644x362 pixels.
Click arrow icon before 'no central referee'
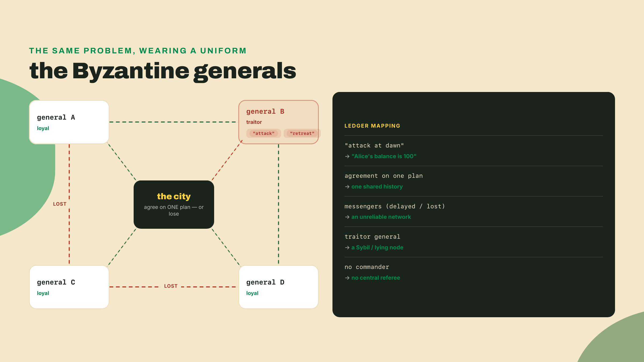347,278
